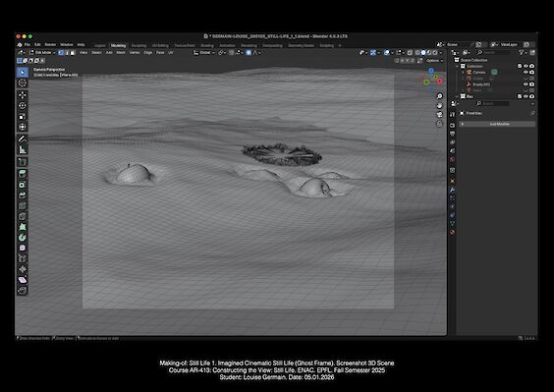Open the Render menu

[x=50, y=45]
